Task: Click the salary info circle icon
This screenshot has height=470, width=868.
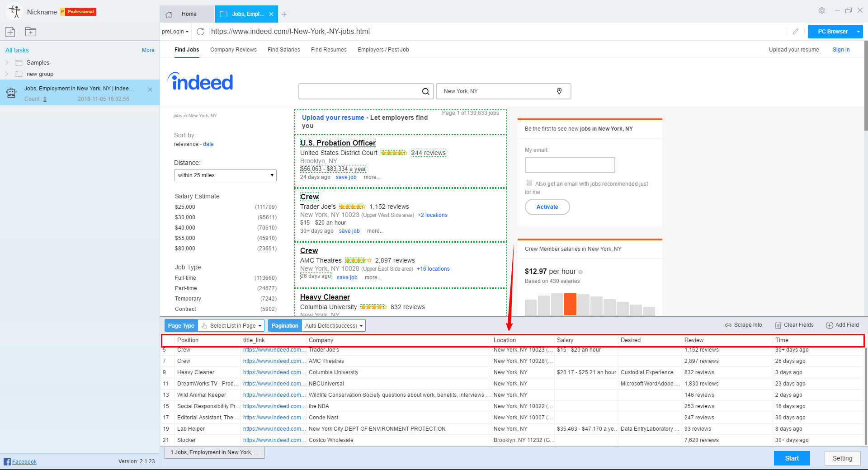Action: tap(580, 272)
